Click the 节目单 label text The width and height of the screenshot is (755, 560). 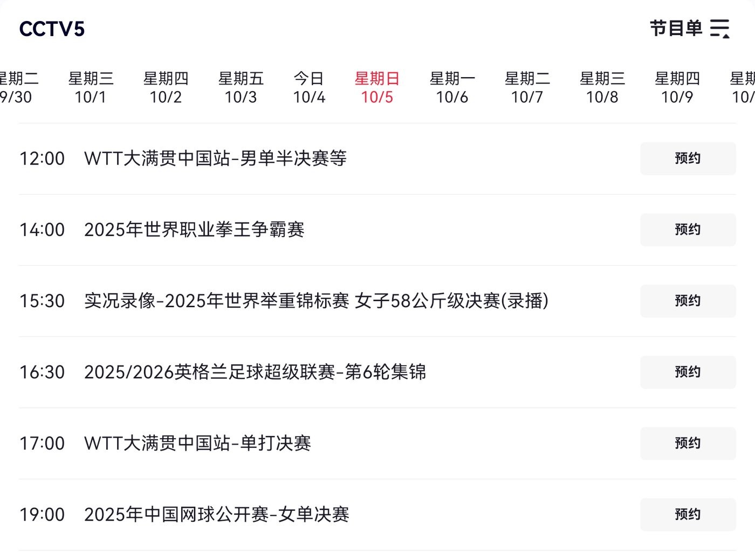[676, 29]
